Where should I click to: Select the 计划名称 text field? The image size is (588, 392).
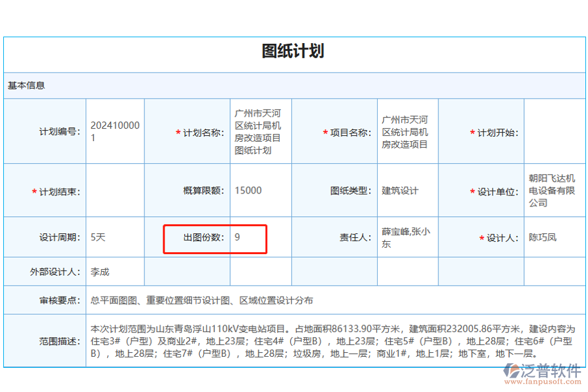pyautogui.click(x=260, y=131)
